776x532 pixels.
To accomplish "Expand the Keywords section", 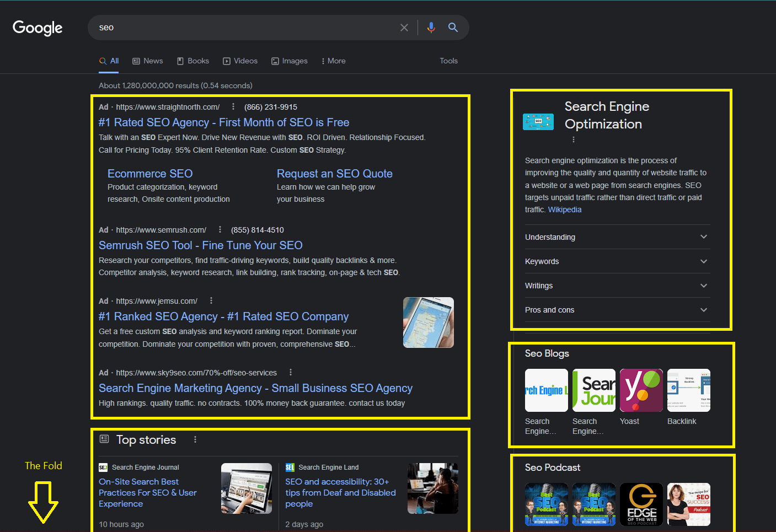I will [x=617, y=261].
